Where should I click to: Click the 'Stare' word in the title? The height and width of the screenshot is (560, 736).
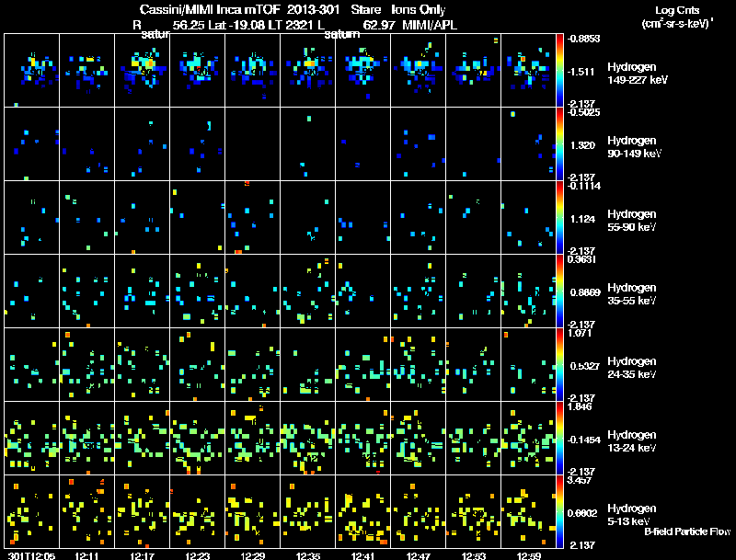click(x=365, y=9)
